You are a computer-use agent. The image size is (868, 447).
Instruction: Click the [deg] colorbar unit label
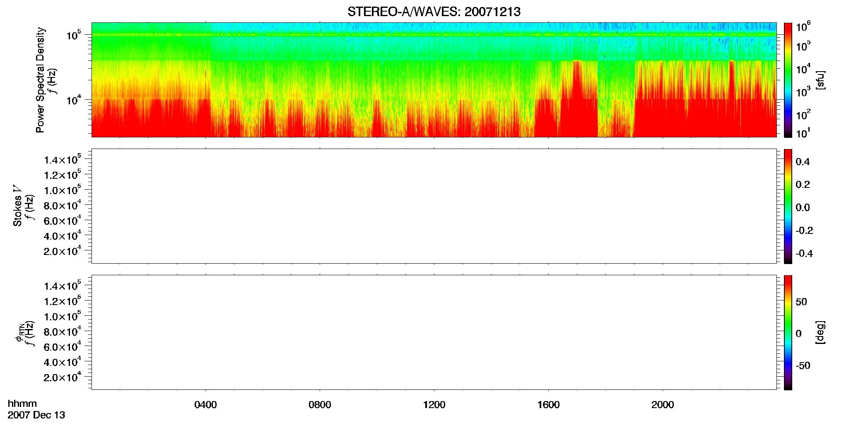(820, 332)
